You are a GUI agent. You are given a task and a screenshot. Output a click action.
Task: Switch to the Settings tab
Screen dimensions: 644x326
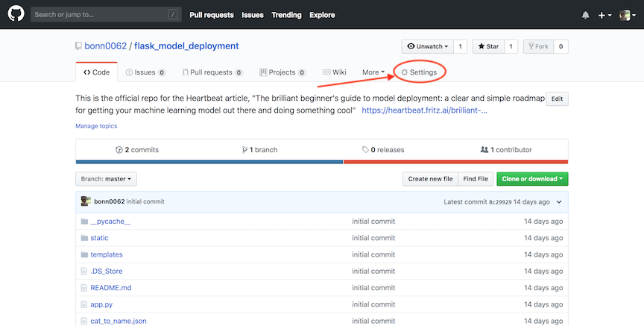419,72
